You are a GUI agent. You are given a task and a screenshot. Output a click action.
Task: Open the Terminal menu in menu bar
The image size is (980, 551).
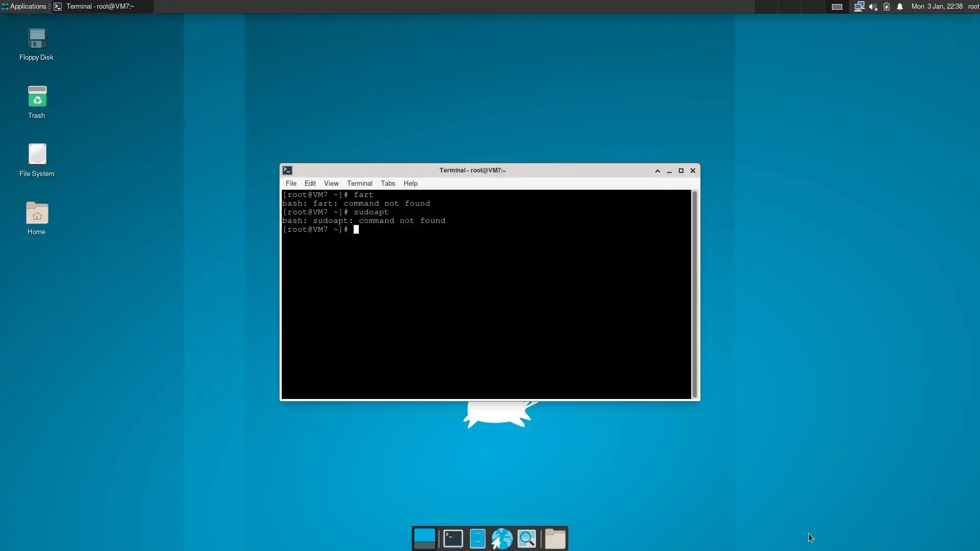359,184
